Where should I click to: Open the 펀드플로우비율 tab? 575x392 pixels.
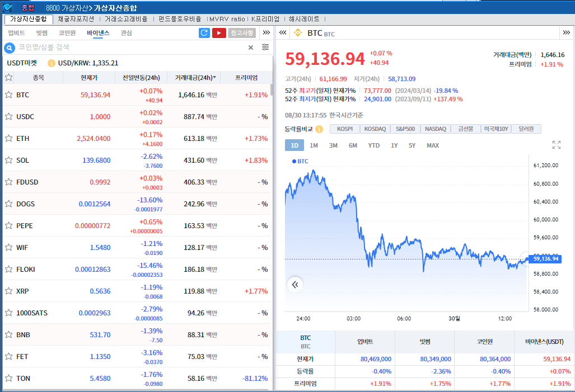click(180, 19)
